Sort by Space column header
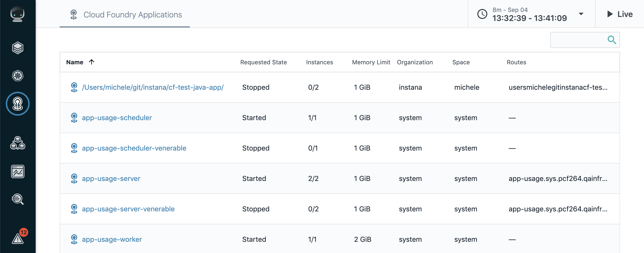The height and width of the screenshot is (253, 644). click(x=461, y=62)
